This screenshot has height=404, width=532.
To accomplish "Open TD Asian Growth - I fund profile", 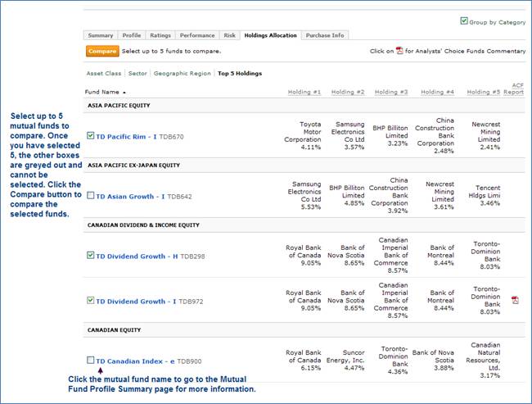I will tap(130, 197).
